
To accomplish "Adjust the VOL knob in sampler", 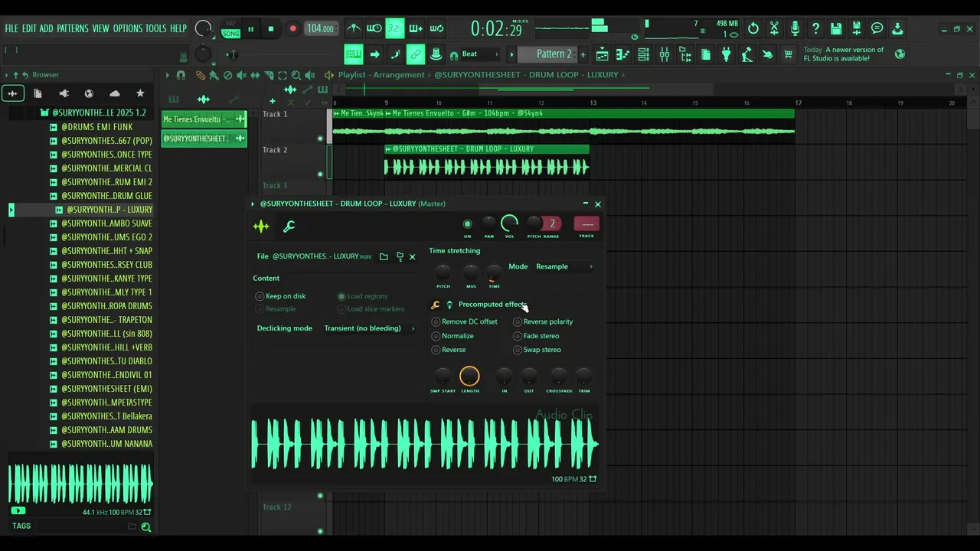I will click(509, 223).
